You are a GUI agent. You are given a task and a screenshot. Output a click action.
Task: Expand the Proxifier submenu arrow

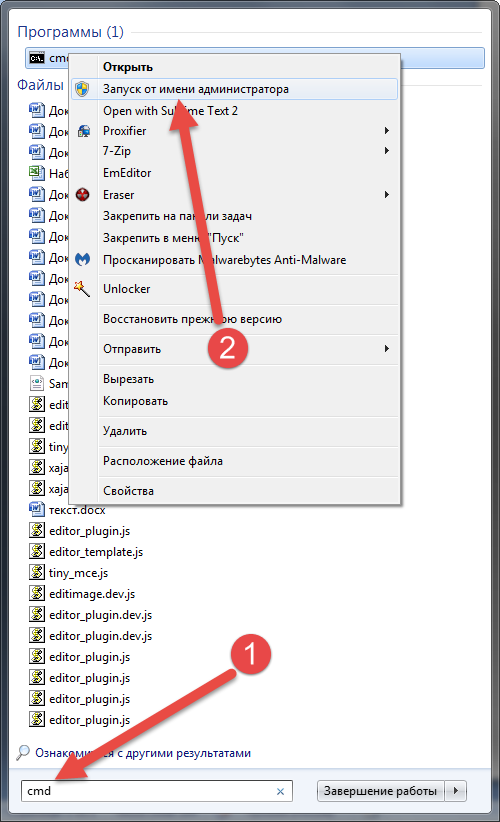387,131
